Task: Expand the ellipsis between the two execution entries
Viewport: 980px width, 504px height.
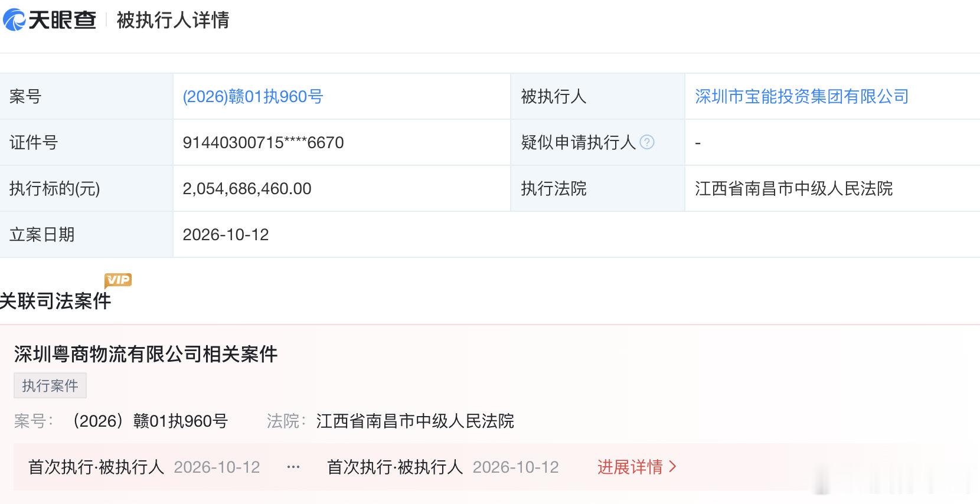Action: point(293,467)
